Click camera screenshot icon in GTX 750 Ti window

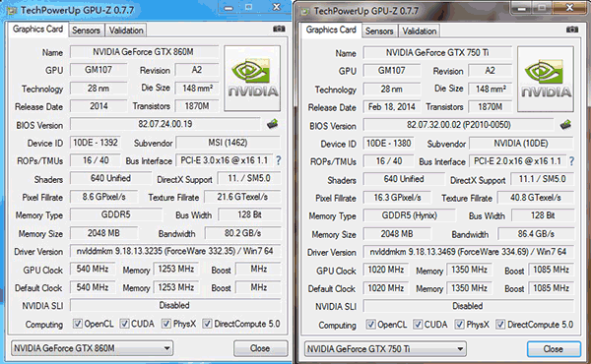[x=572, y=30]
